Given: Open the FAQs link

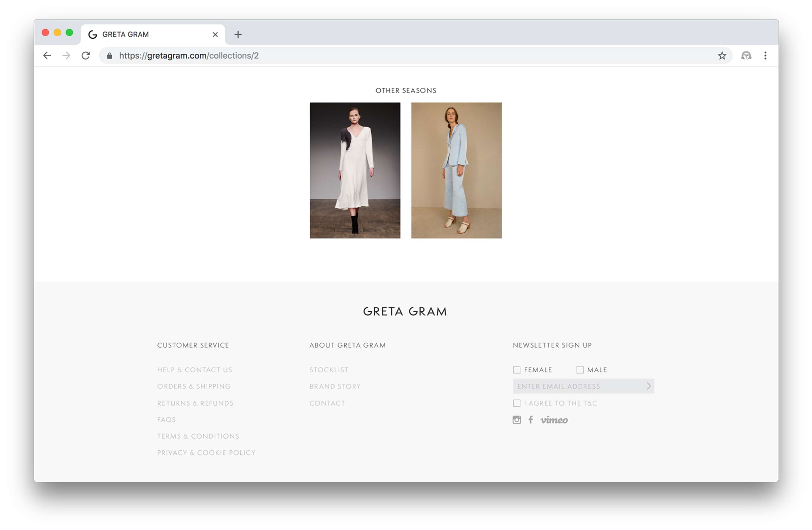Looking at the screenshot, I should click(166, 420).
